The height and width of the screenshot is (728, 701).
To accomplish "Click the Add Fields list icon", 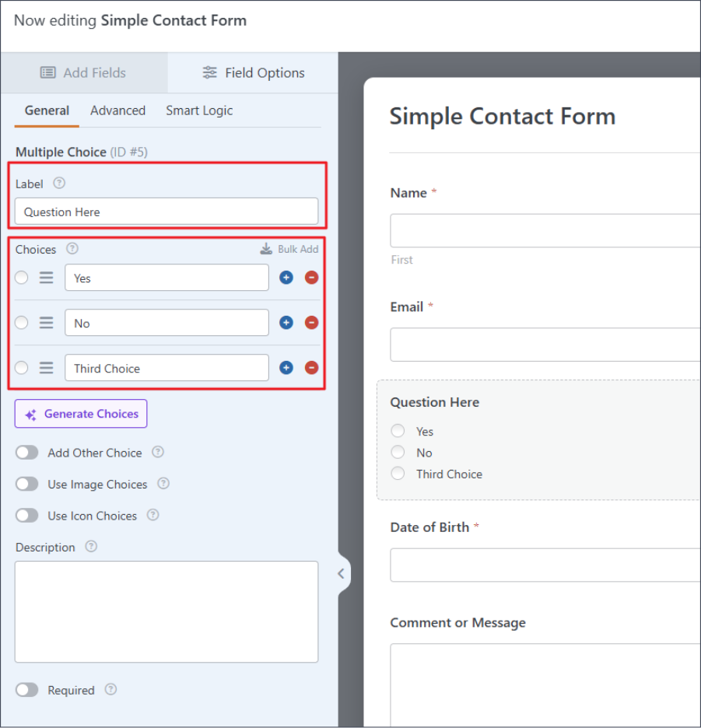I will 48,72.
